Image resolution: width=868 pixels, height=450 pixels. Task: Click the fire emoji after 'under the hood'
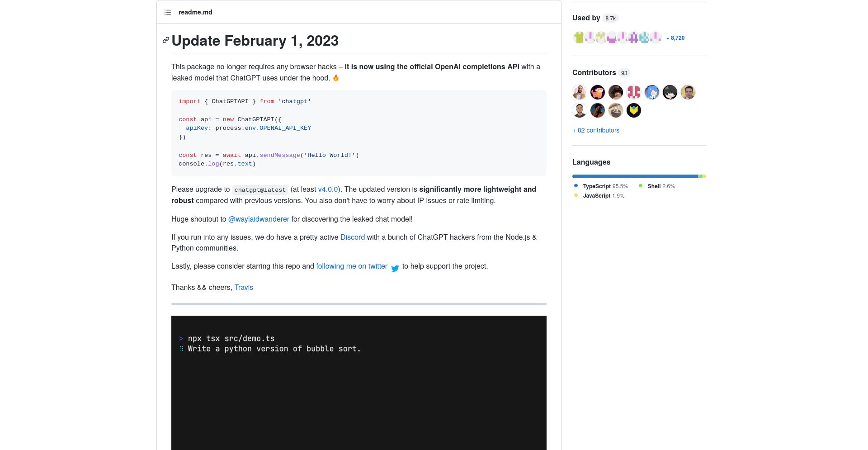[x=336, y=78]
